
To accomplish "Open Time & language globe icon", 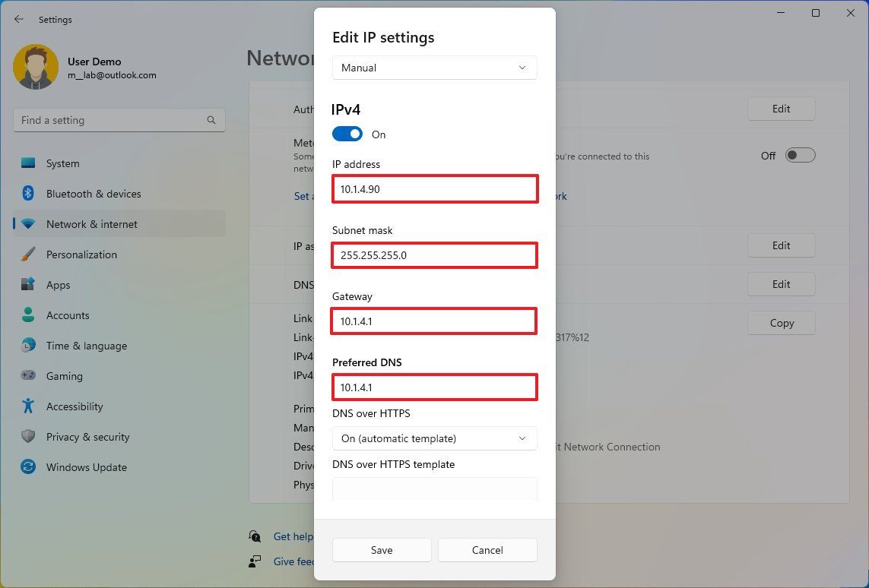I will (27, 346).
